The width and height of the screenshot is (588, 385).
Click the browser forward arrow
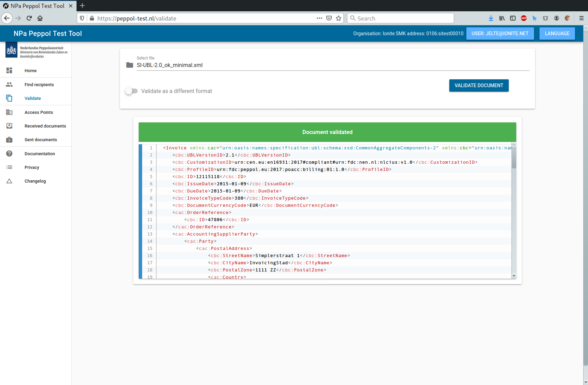(x=18, y=18)
